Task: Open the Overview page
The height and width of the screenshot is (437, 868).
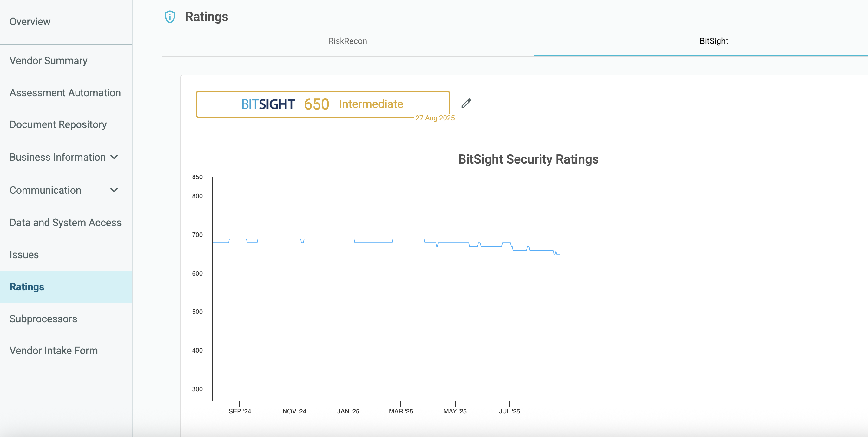Action: click(30, 22)
